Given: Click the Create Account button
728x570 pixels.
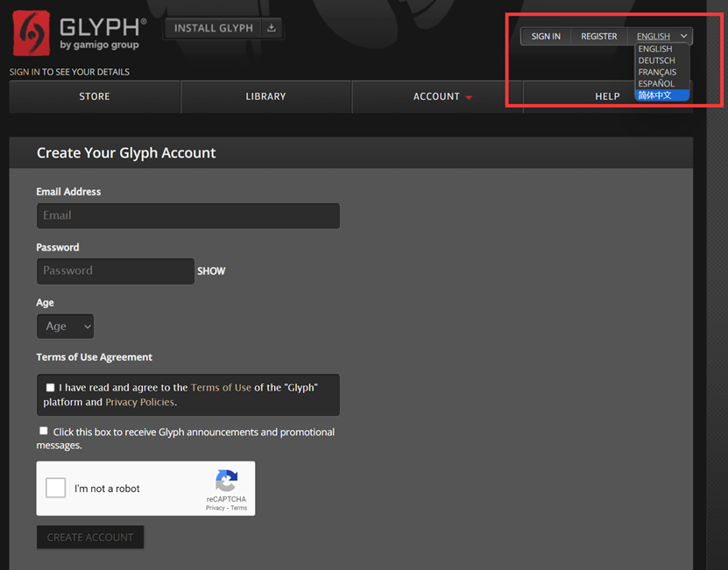Looking at the screenshot, I should pos(90,537).
